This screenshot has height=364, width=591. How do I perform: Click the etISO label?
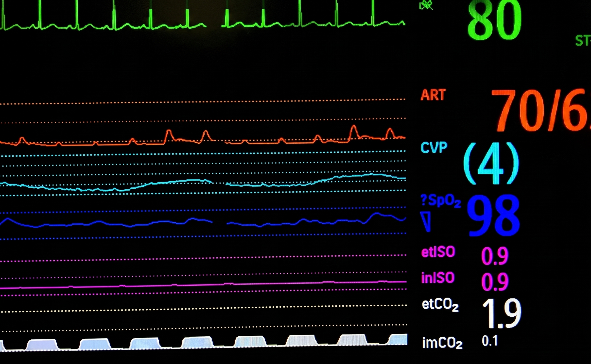coord(438,252)
